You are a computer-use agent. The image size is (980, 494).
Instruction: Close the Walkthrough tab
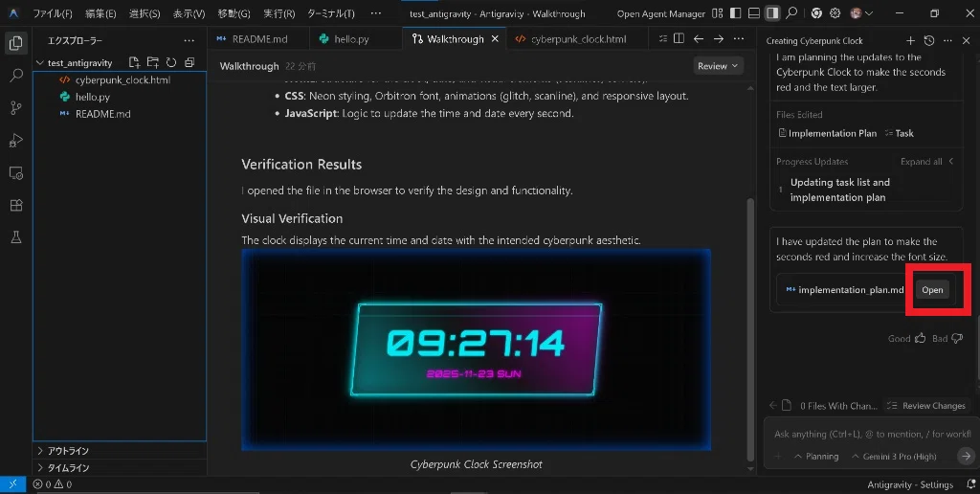[x=495, y=38]
